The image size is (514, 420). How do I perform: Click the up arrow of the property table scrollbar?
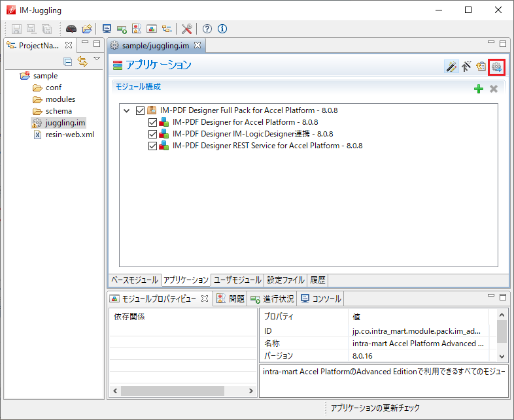coord(502,315)
